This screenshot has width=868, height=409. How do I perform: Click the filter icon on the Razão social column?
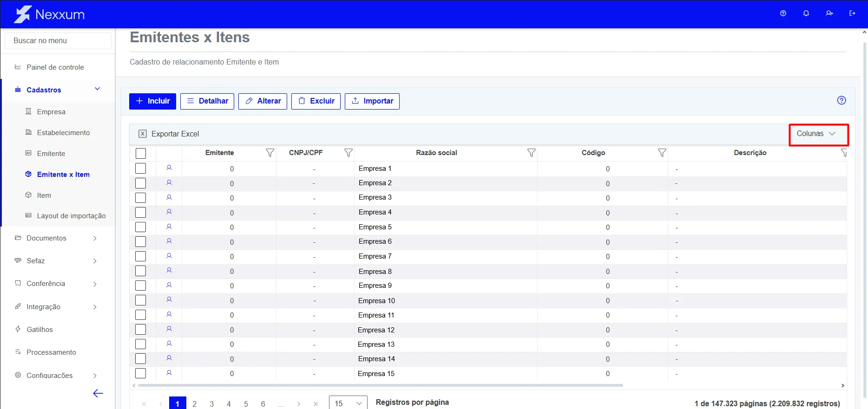point(532,153)
